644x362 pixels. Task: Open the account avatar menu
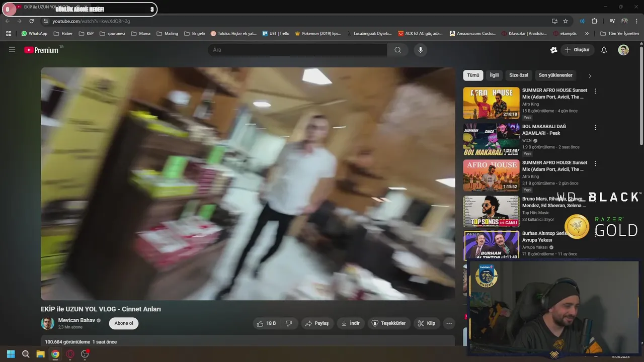pyautogui.click(x=623, y=50)
